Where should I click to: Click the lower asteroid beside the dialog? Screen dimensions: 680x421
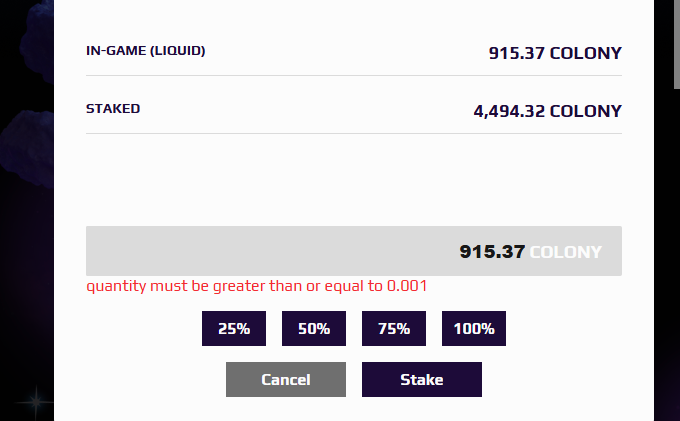click(28, 147)
